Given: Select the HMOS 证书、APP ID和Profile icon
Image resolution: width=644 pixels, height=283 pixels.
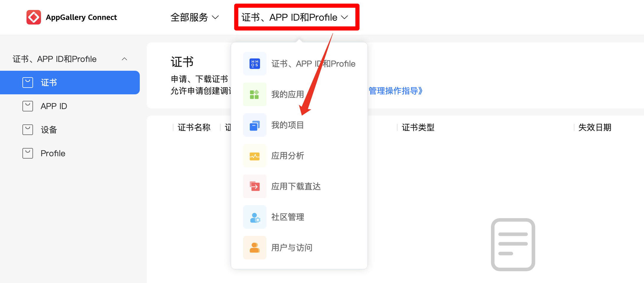Looking at the screenshot, I should click(x=254, y=64).
